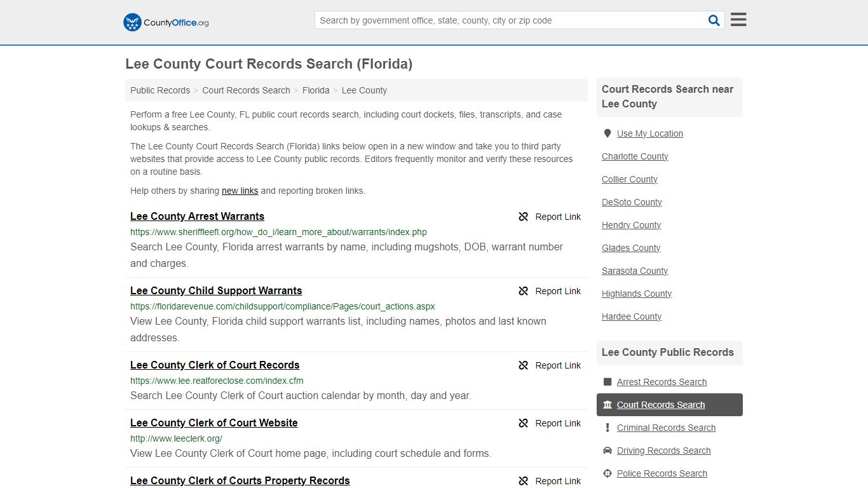This screenshot has height=488, width=868.
Task: Open Driving Records Search in sidebar
Action: 663,451
